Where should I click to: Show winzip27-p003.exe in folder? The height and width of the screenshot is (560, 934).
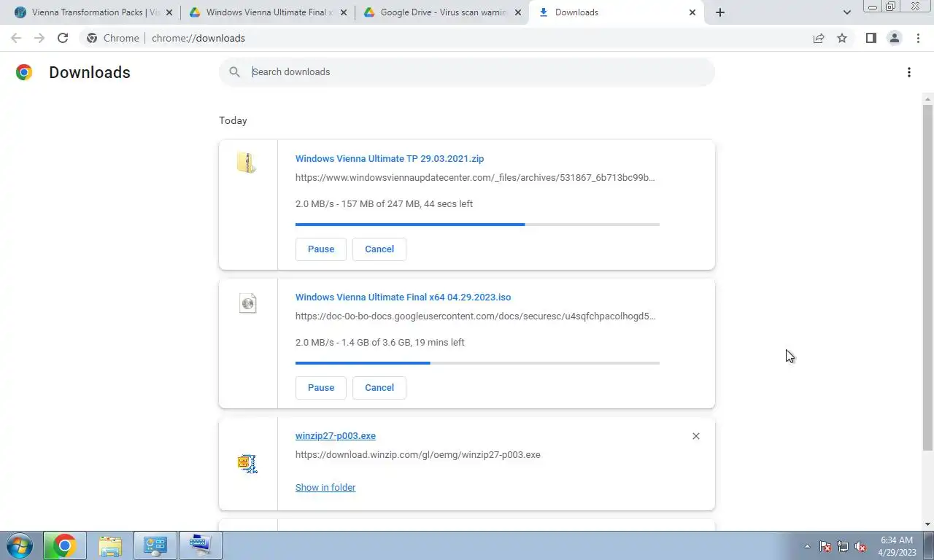coord(325,487)
